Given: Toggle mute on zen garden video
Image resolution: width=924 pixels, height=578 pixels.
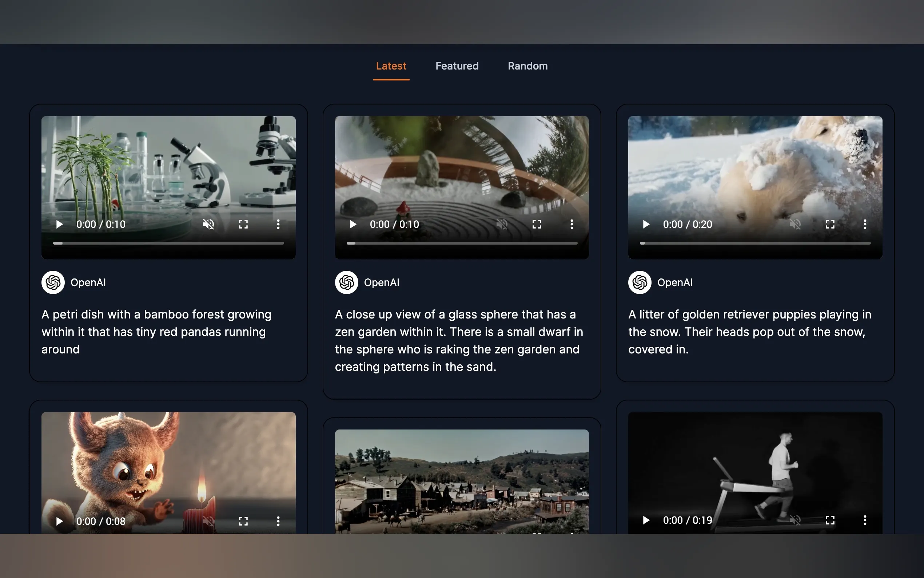Looking at the screenshot, I should tap(502, 225).
